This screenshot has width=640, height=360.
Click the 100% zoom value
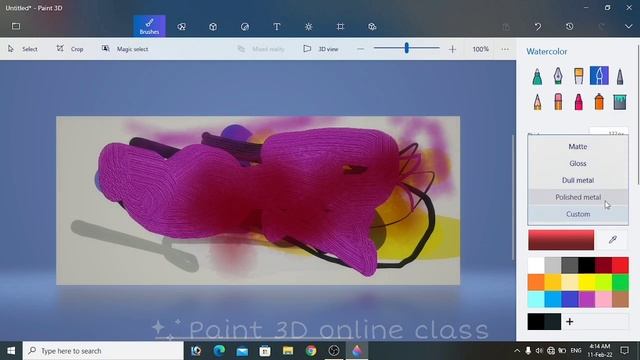pos(480,49)
